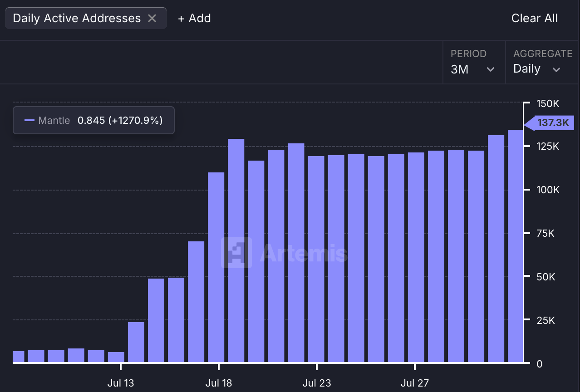
Task: Open the PERIOD dropdown showing 3M
Action: coord(474,62)
